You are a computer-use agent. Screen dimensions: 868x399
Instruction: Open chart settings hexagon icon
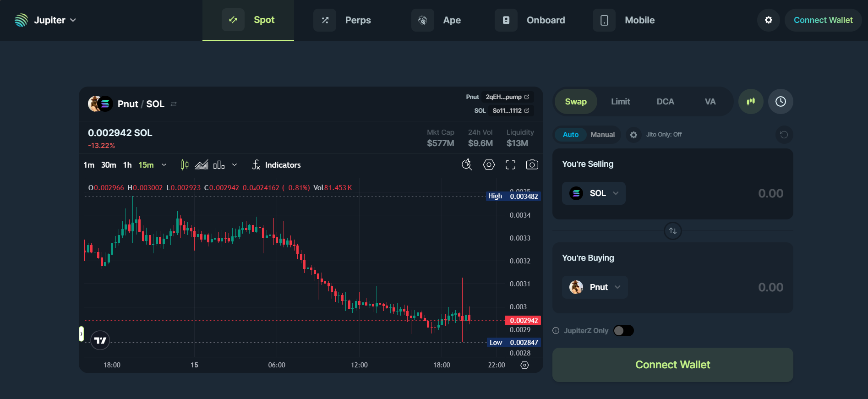[x=489, y=164]
